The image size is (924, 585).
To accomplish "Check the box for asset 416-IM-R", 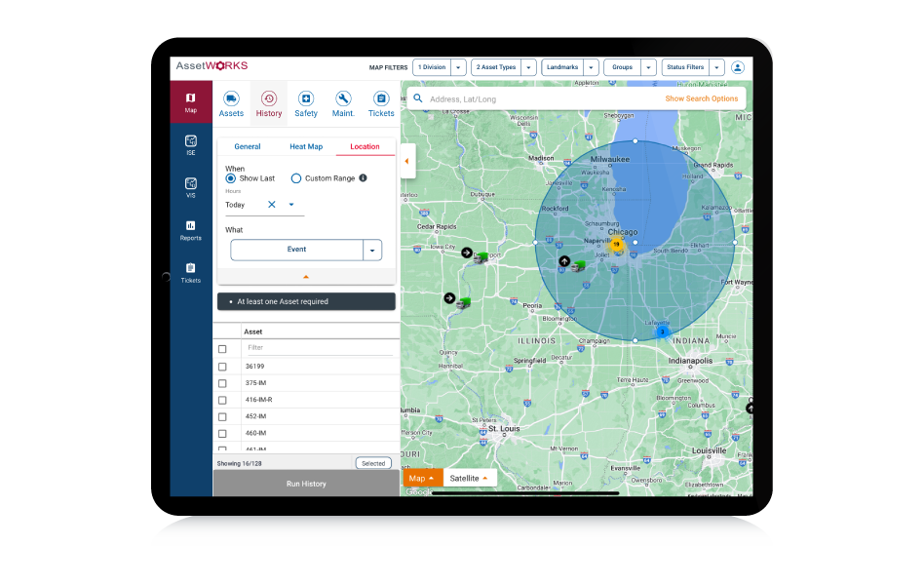I will pyautogui.click(x=222, y=400).
